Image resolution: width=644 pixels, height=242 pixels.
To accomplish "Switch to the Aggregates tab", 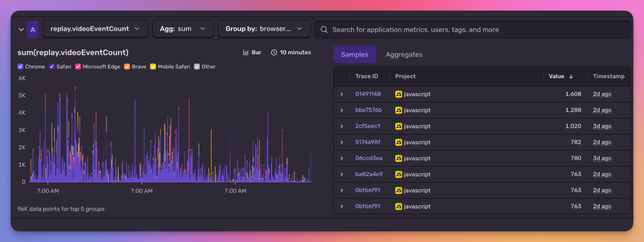I will [404, 54].
